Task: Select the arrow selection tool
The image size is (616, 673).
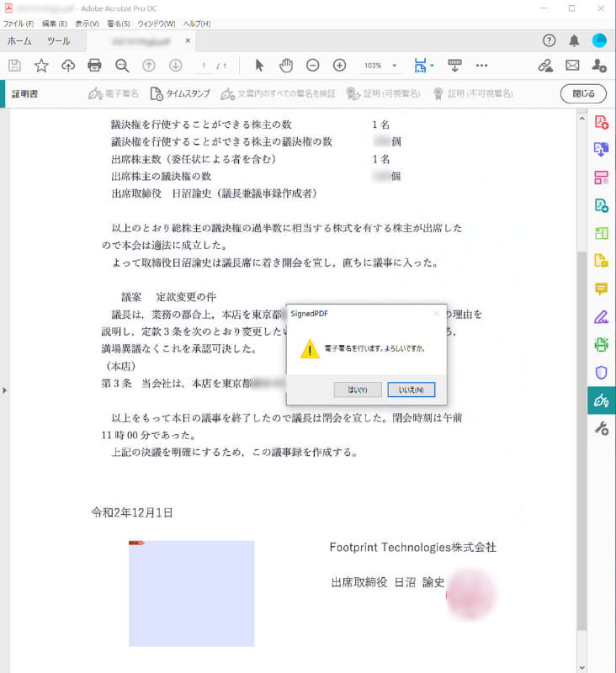Action: 259,66
